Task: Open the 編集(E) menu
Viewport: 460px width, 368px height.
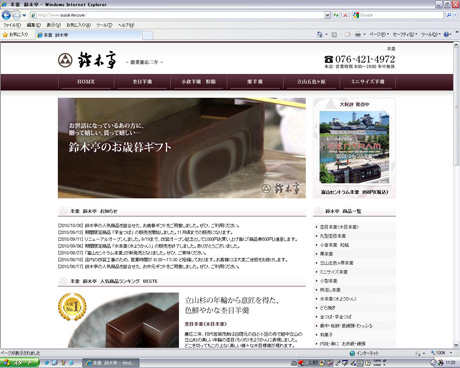Action: pyautogui.click(x=33, y=25)
